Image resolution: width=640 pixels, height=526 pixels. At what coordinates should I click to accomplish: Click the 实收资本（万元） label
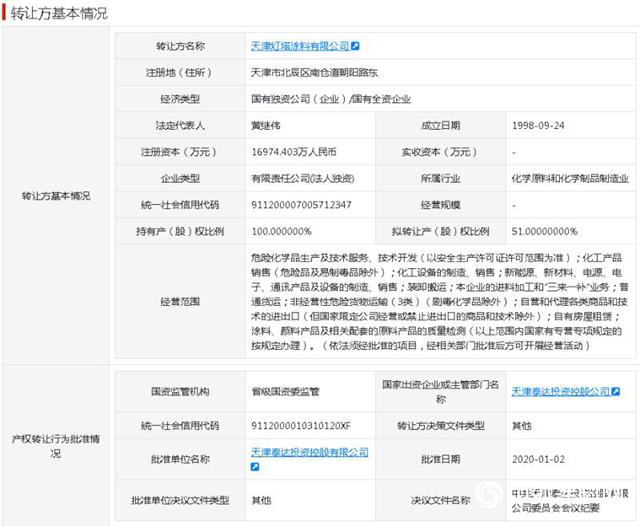point(441,152)
